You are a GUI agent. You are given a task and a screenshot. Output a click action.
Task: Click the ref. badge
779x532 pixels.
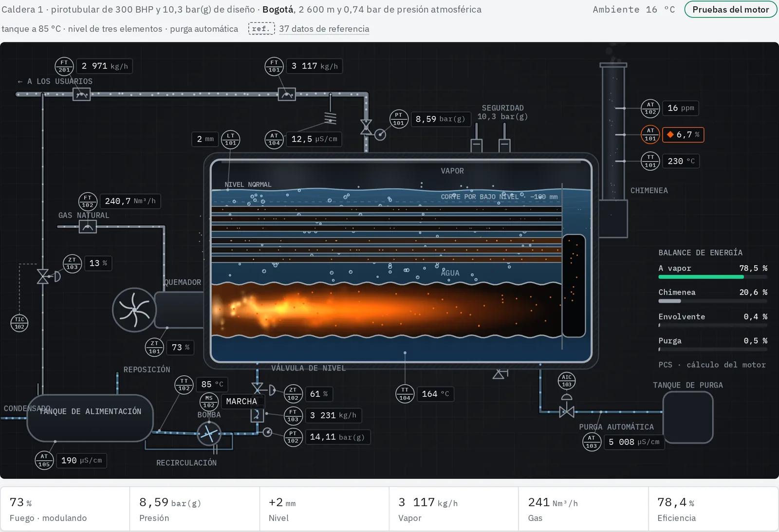(261, 29)
